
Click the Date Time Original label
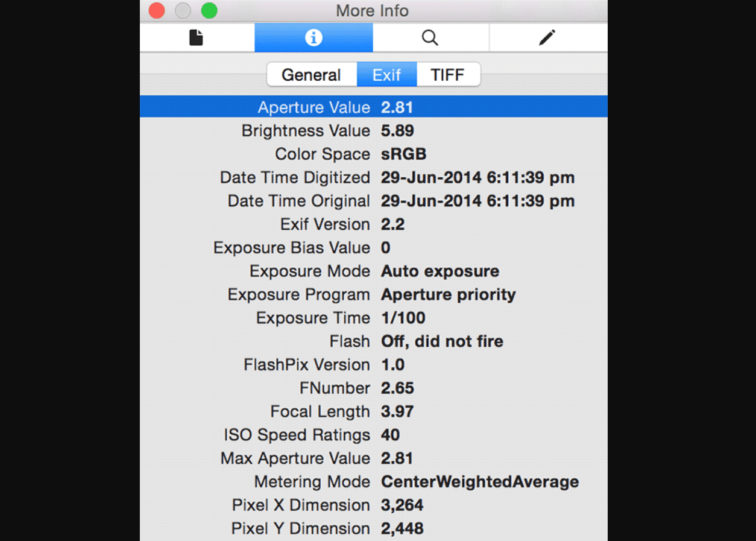[299, 201]
